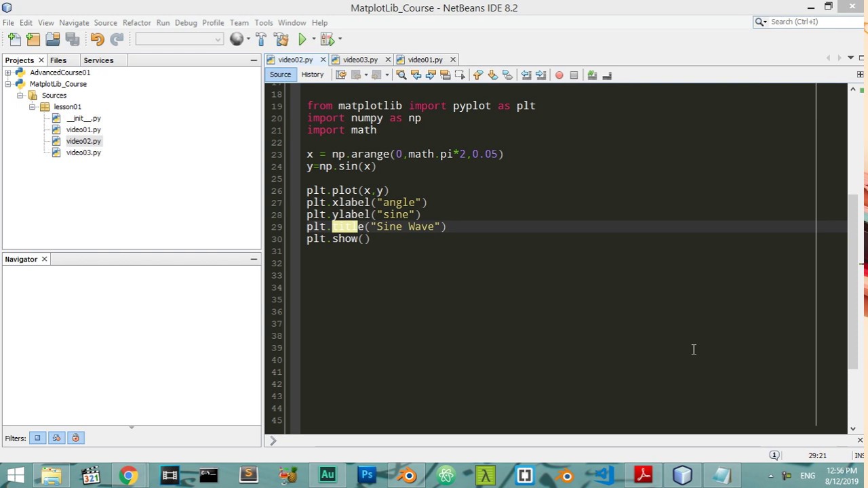Click the Undo arrow icon
Image resolution: width=868 pixels, height=488 pixels.
97,39
